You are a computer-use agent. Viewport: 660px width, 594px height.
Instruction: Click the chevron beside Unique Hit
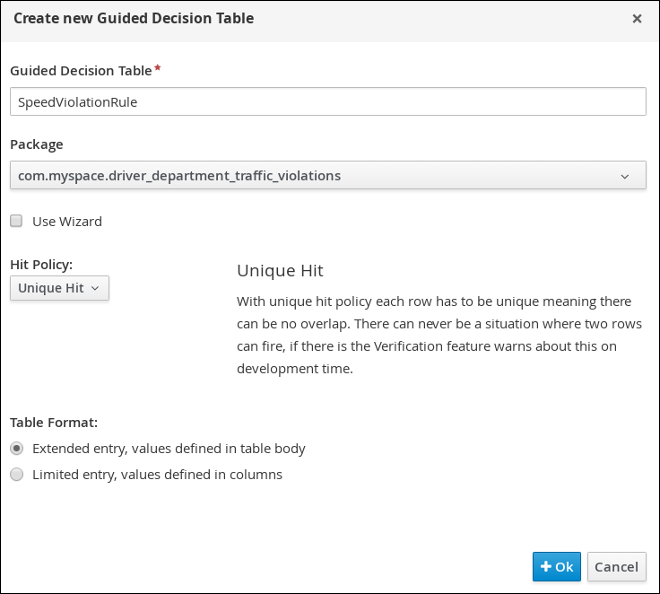(x=95, y=288)
